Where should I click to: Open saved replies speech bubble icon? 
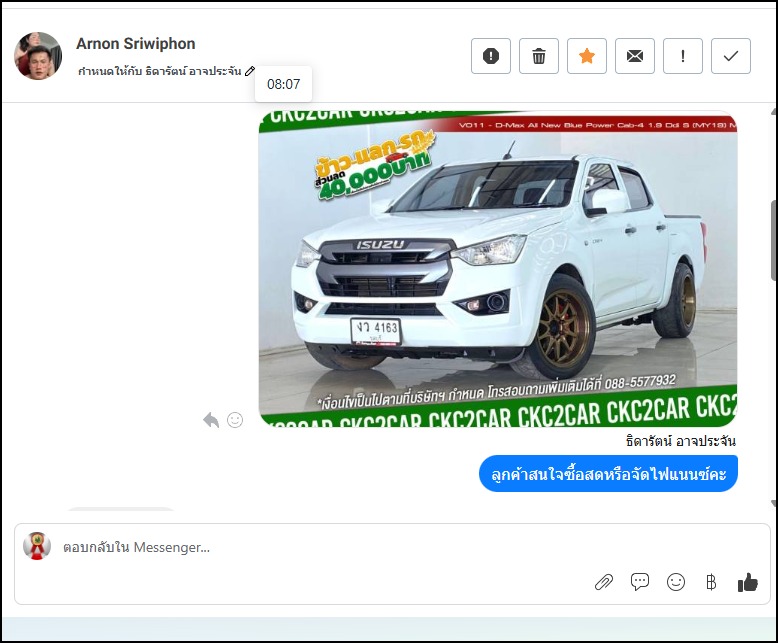(x=640, y=581)
